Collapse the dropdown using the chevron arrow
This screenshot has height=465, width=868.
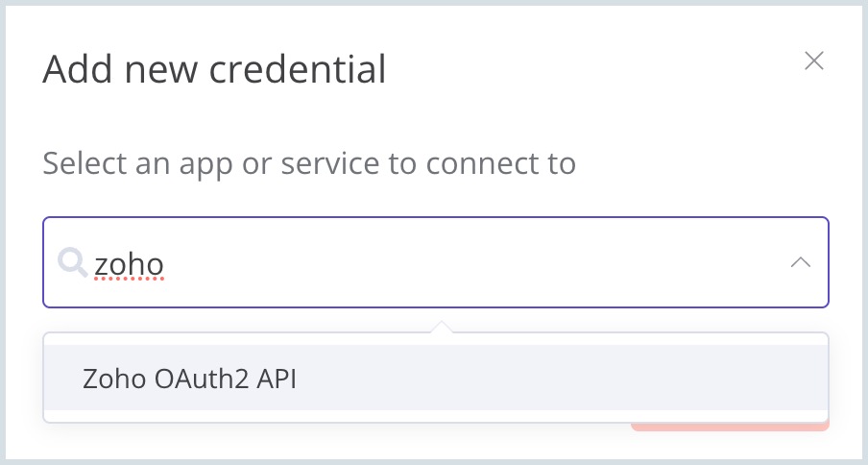point(800,262)
